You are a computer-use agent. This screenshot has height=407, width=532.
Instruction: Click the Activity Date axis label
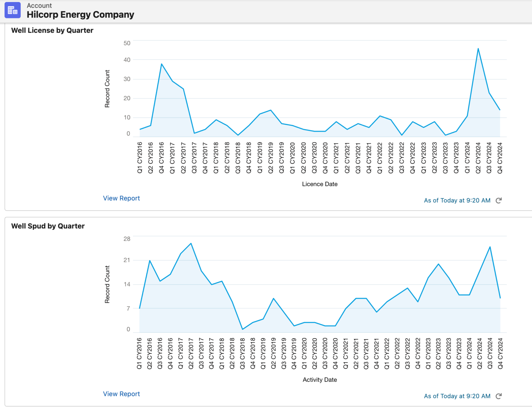click(319, 380)
